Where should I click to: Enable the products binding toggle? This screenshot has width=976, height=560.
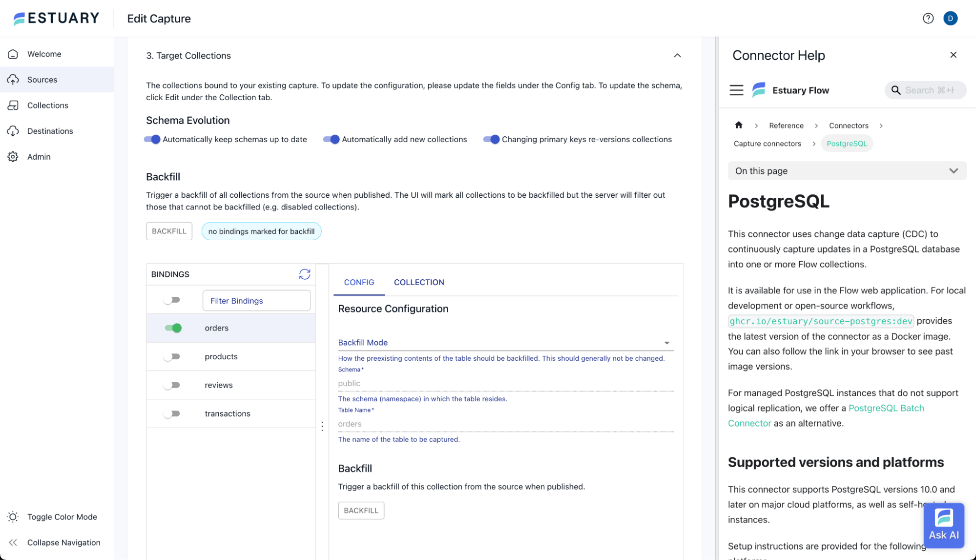(x=172, y=356)
